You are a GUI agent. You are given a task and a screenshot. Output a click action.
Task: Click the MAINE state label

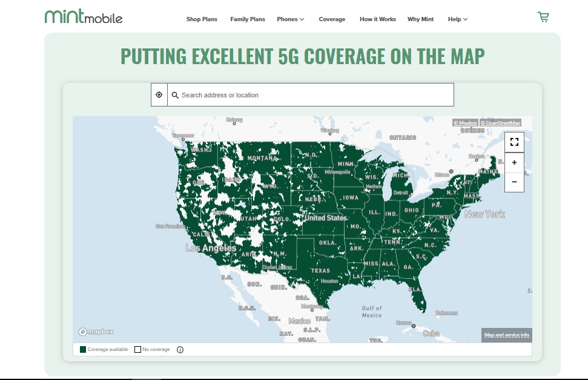pos(488,172)
